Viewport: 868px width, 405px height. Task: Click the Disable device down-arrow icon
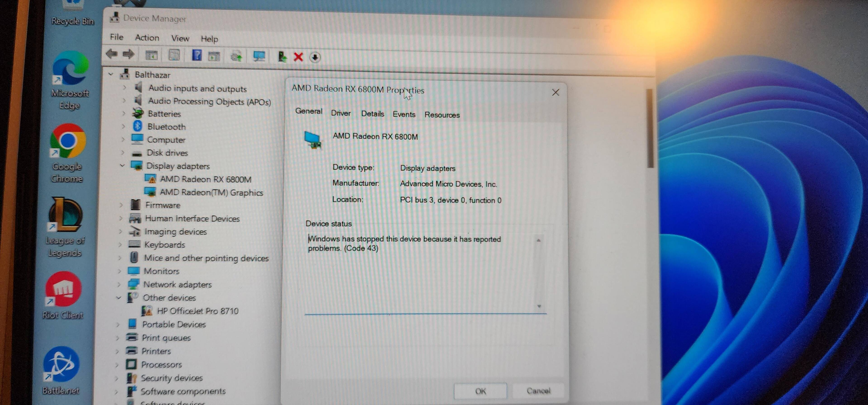pos(315,57)
